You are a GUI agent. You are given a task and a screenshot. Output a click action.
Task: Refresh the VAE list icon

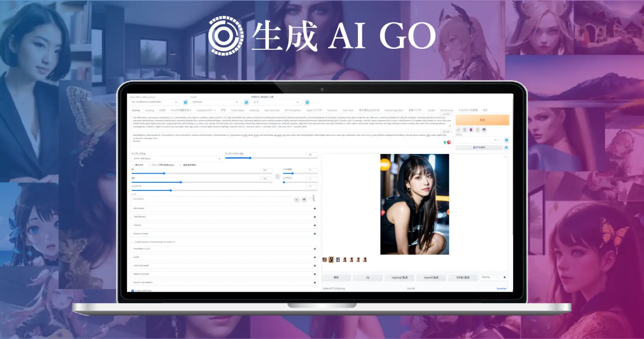tap(246, 101)
